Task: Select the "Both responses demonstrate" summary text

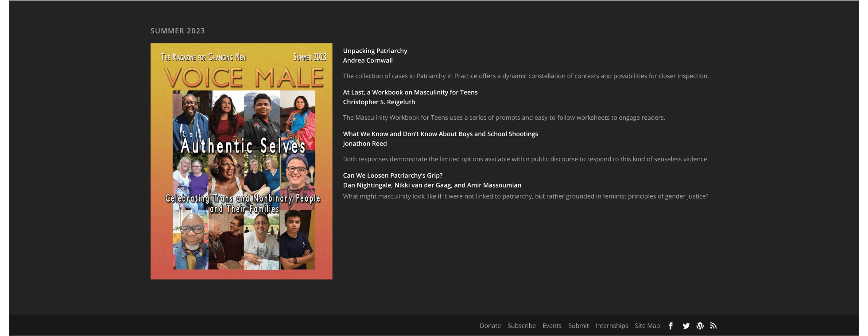Action: 526,159
